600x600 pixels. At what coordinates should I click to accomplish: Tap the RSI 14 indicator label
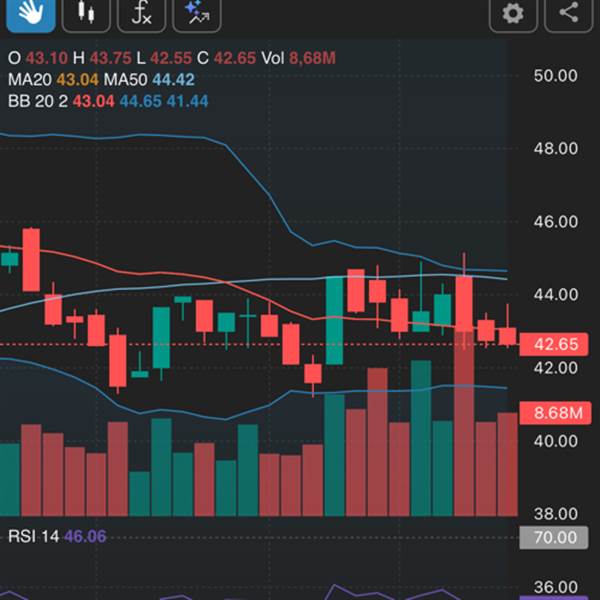[x=34, y=537]
